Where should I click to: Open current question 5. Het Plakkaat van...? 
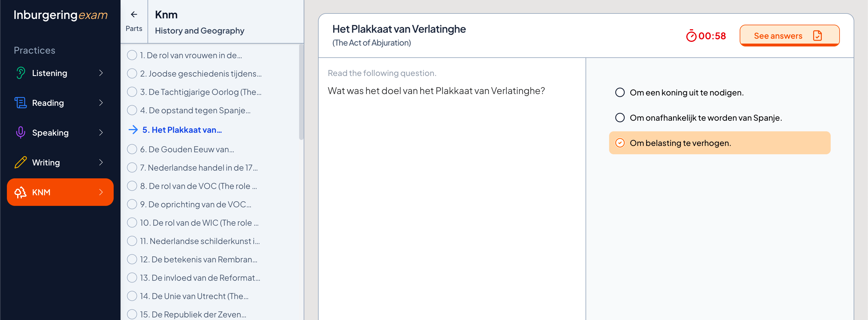(182, 130)
